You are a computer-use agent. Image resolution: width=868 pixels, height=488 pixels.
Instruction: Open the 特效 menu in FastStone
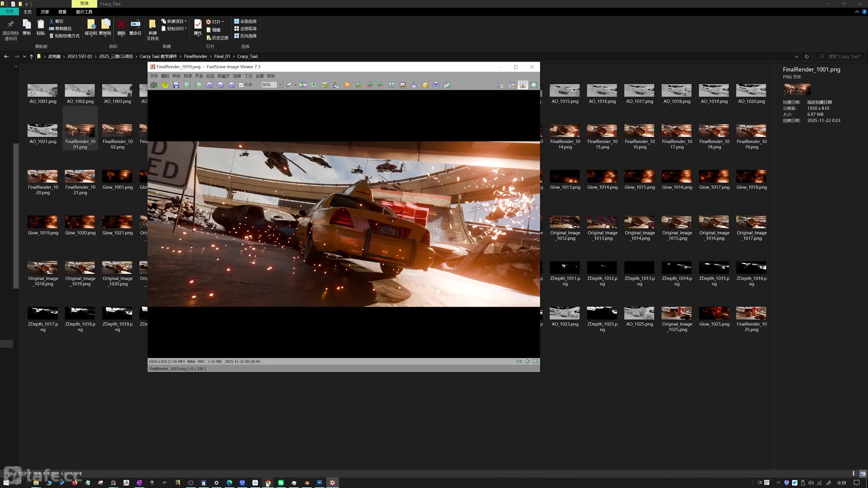(x=188, y=76)
